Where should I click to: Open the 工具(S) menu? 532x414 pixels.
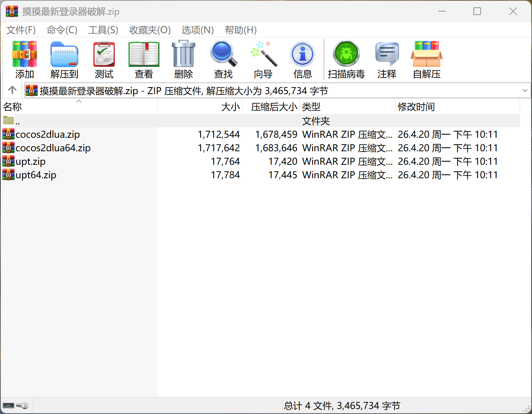pos(103,30)
